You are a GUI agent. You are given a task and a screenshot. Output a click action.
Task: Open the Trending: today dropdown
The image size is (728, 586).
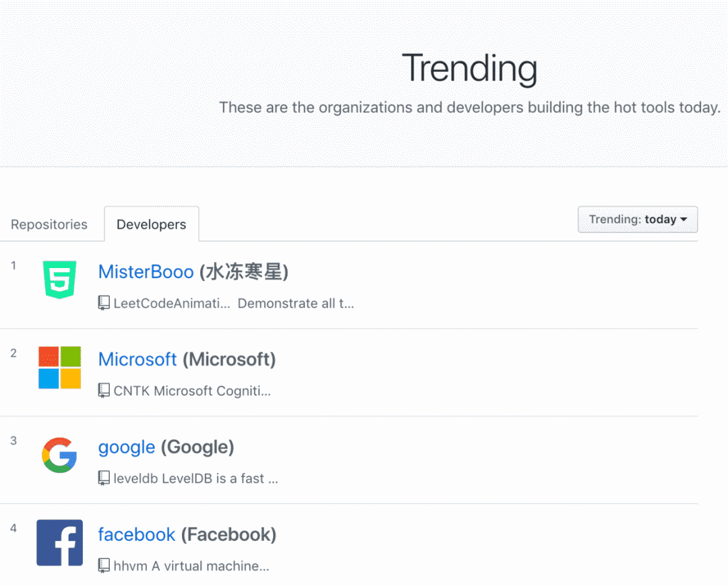coord(638,220)
